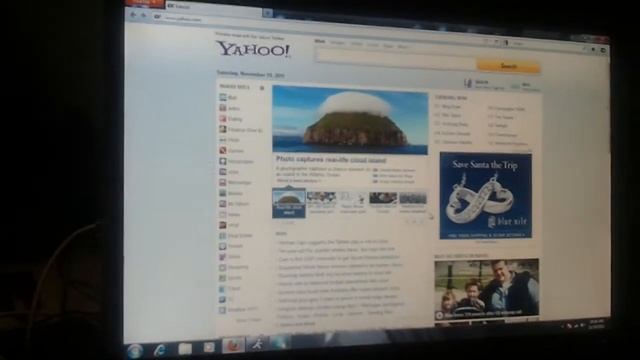640x360 pixels.
Task: Click 'Photo captures real-life cloud island' headline
Action: [331, 160]
